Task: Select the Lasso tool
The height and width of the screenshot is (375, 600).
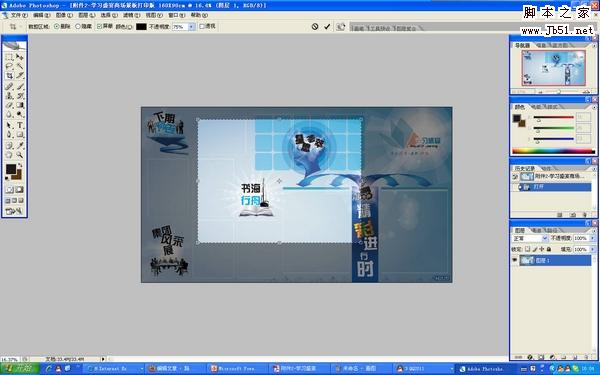Action: tap(9, 67)
